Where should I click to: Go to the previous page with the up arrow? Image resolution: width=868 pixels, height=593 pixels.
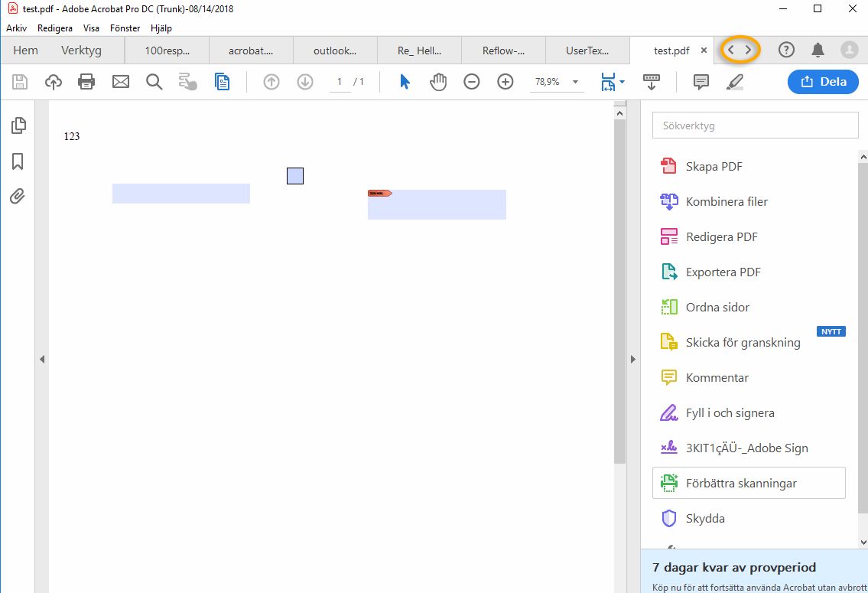[x=271, y=82]
